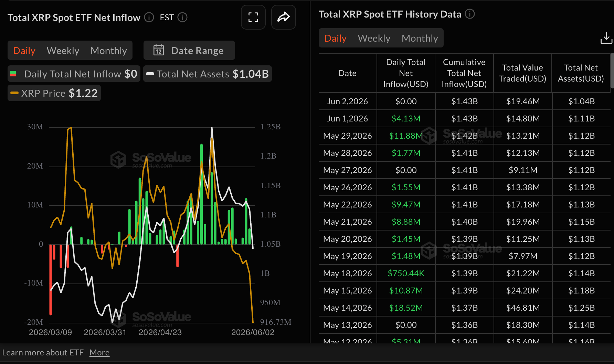
Task: Click the Total Net Assets(USD) header
Action: tap(581, 73)
